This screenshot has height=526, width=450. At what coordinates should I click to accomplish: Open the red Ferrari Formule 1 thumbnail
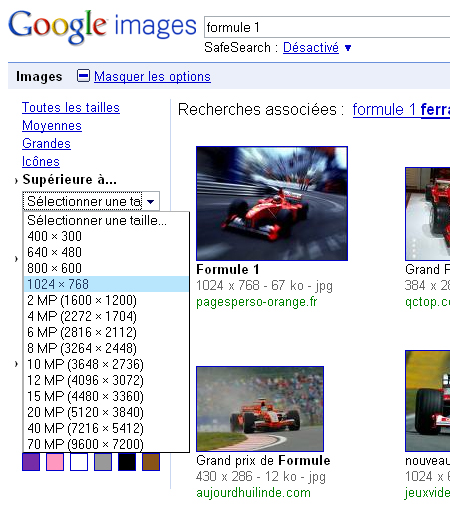(x=272, y=203)
